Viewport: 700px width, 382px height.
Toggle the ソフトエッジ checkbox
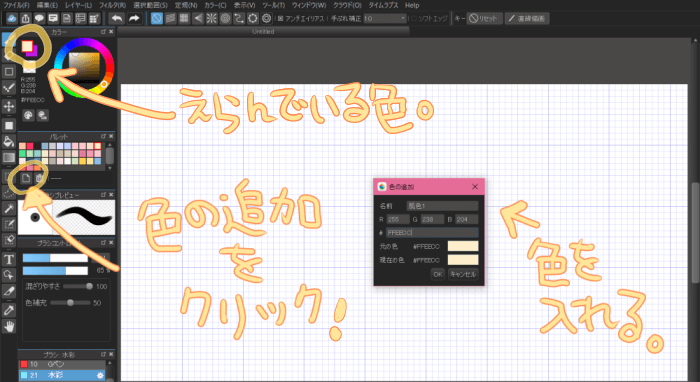413,19
